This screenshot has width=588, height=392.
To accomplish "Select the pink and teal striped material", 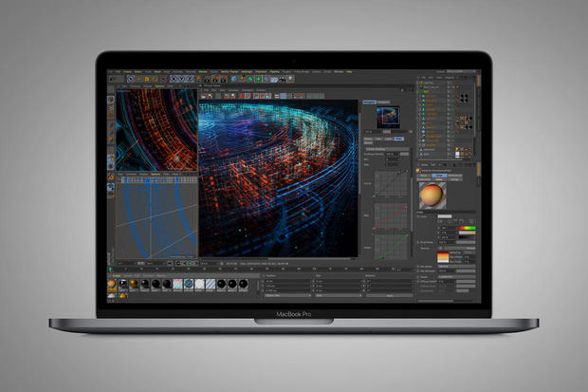I will click(177, 284).
